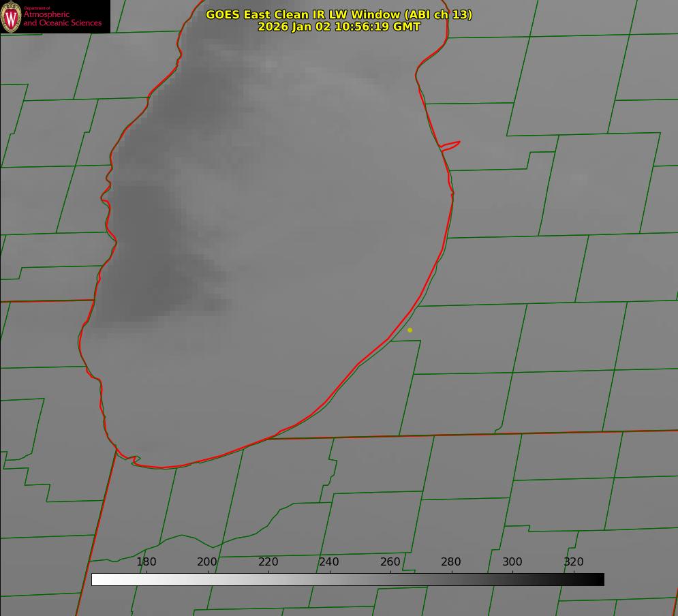Click the 320 colorbar label
Screen dimensions: 678x616
pos(573,561)
